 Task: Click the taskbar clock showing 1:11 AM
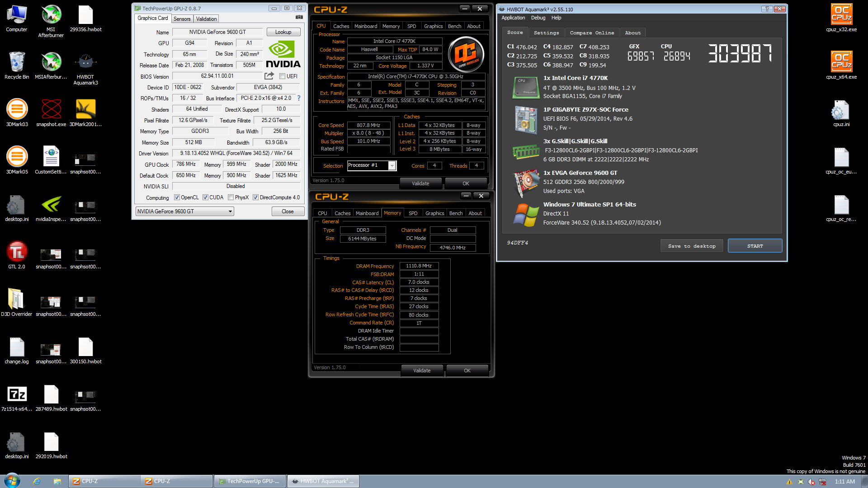pyautogui.click(x=844, y=481)
